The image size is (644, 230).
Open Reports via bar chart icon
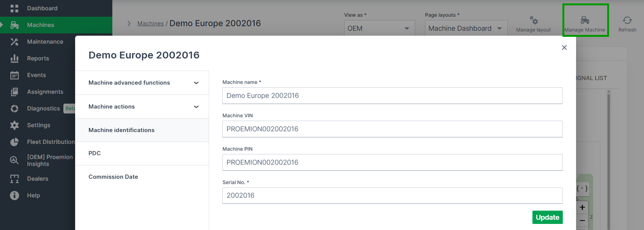click(14, 58)
